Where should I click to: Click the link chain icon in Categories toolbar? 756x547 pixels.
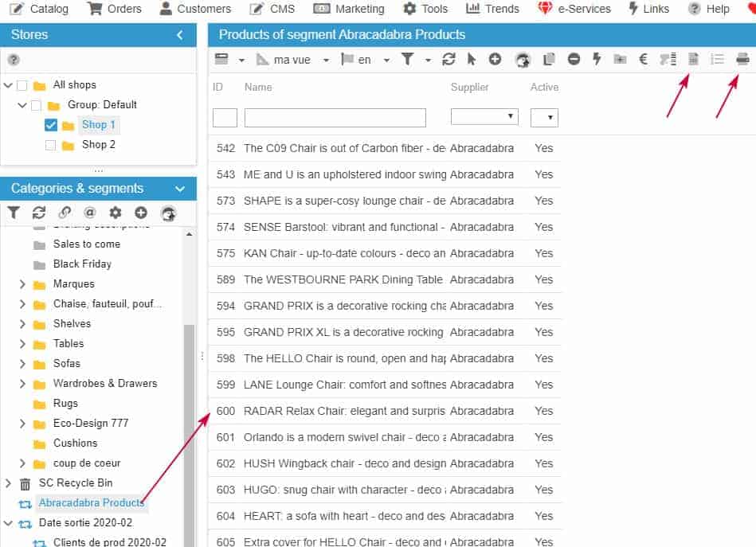click(x=65, y=213)
